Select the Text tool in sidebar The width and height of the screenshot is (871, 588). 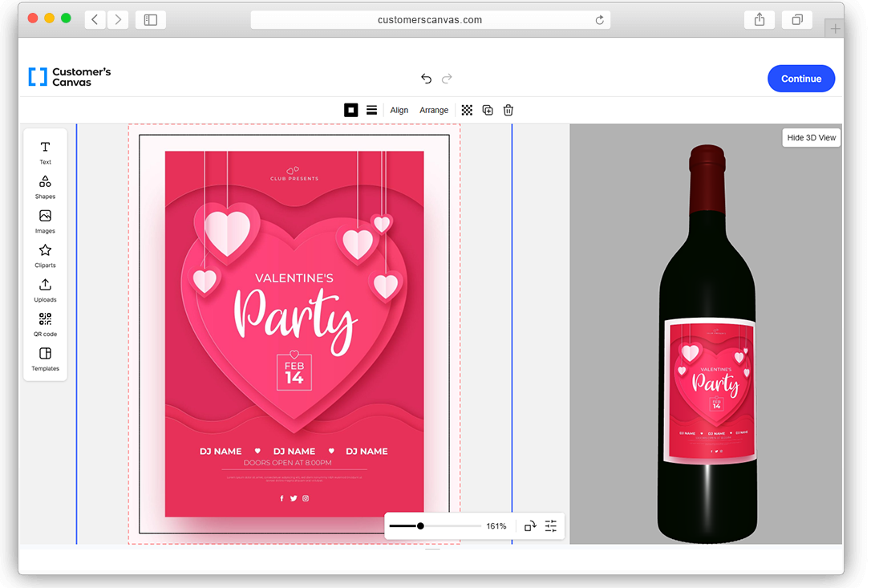[45, 151]
